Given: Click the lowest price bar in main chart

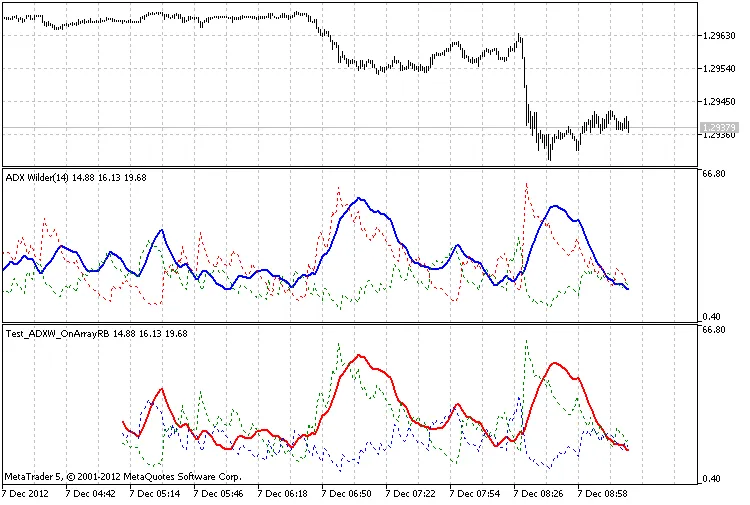Looking at the screenshot, I should (549, 155).
